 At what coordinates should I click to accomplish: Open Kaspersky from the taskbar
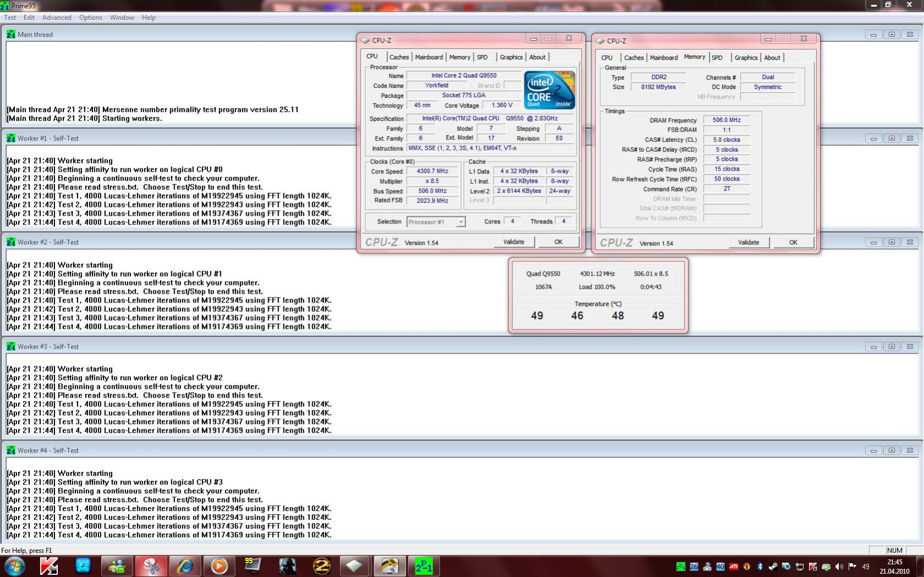tap(49, 566)
